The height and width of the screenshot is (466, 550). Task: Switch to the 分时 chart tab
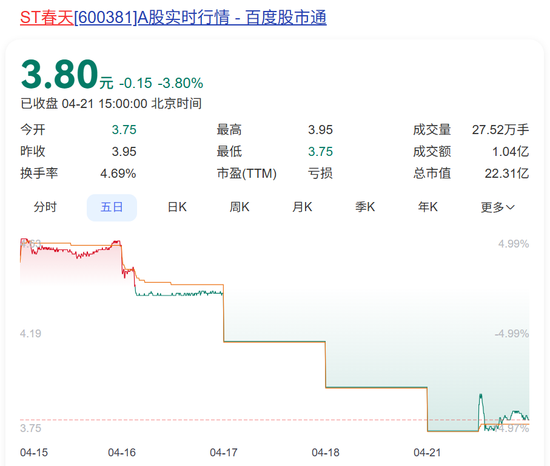[45, 207]
